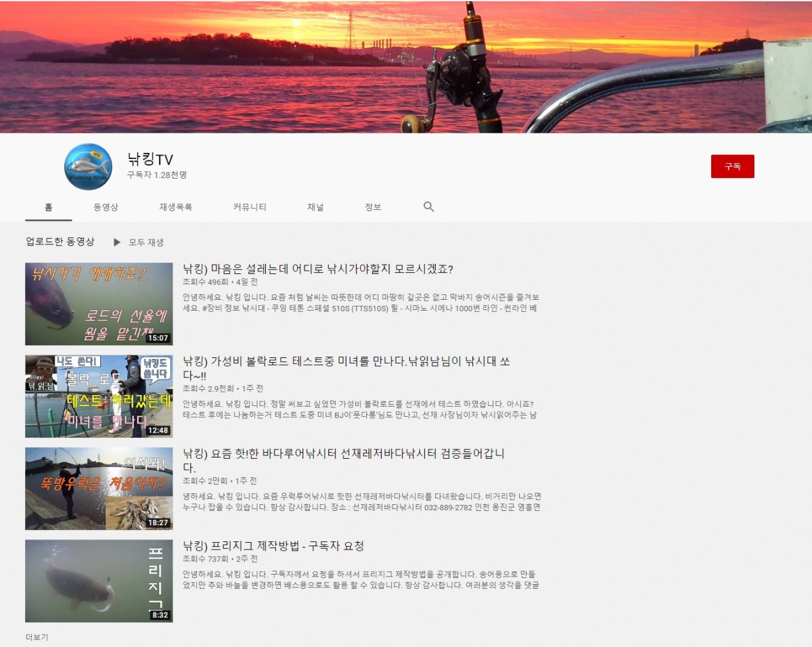812x647 pixels.
Task: Click the 프리지그 제작방법 video title
Action: click(x=273, y=546)
